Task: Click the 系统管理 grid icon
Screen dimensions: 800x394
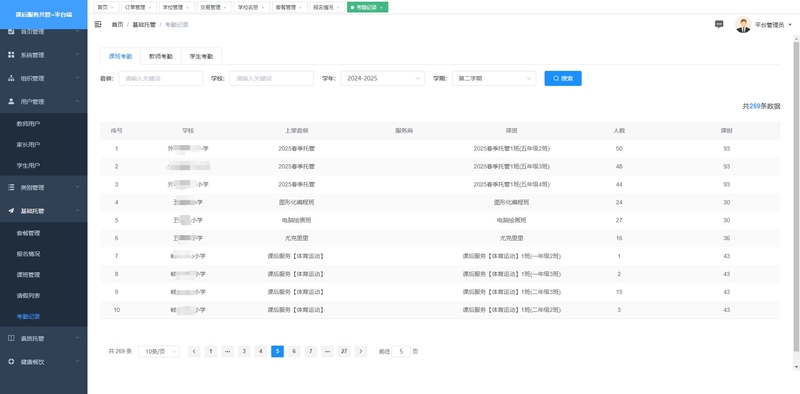Action: [x=11, y=55]
